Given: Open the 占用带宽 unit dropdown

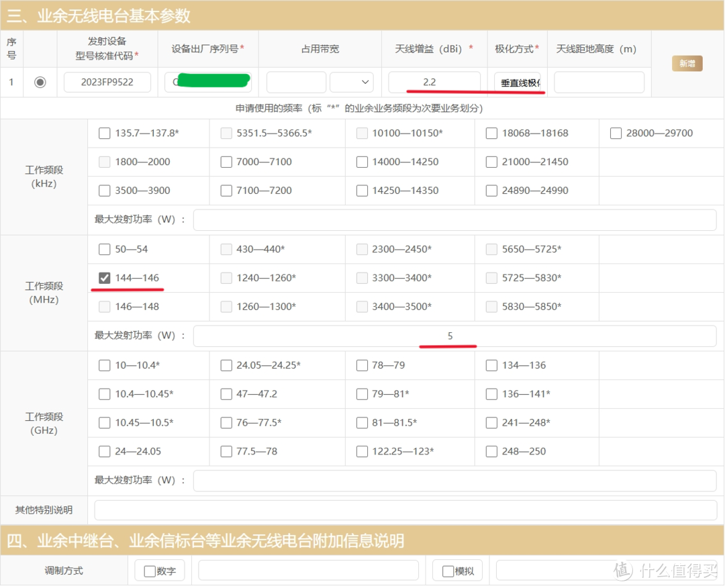Looking at the screenshot, I should point(350,81).
